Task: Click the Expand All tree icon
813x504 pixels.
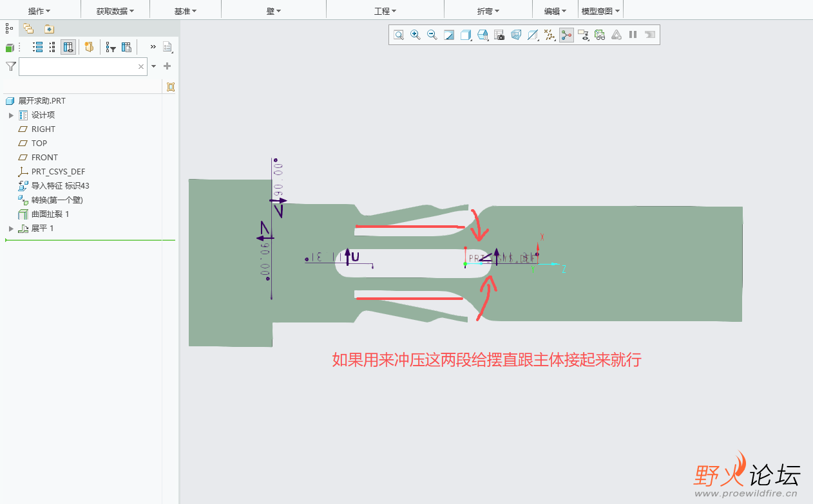Action: tap(37, 47)
